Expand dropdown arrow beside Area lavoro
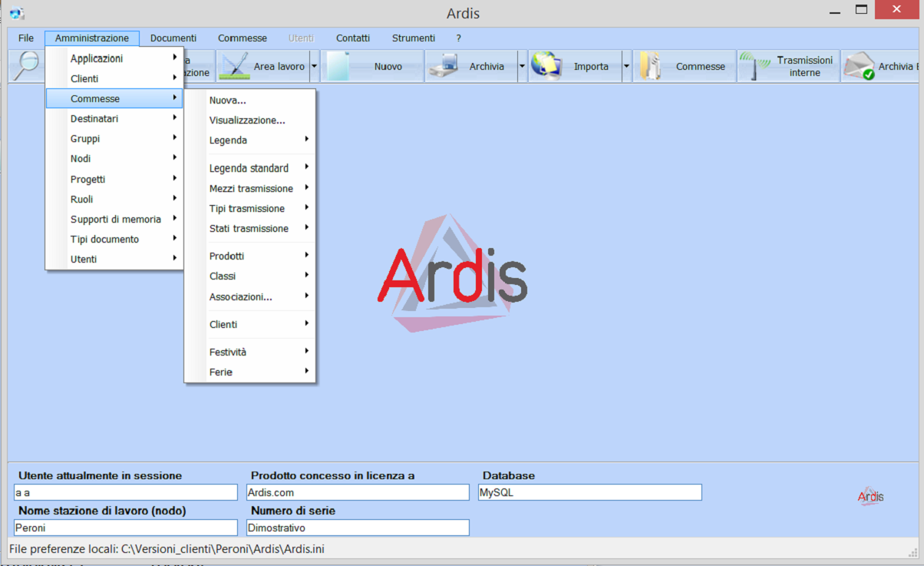The image size is (924, 566). 314,67
